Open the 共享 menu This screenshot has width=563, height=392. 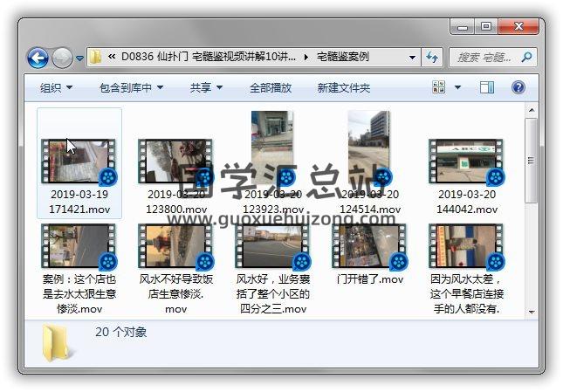206,88
